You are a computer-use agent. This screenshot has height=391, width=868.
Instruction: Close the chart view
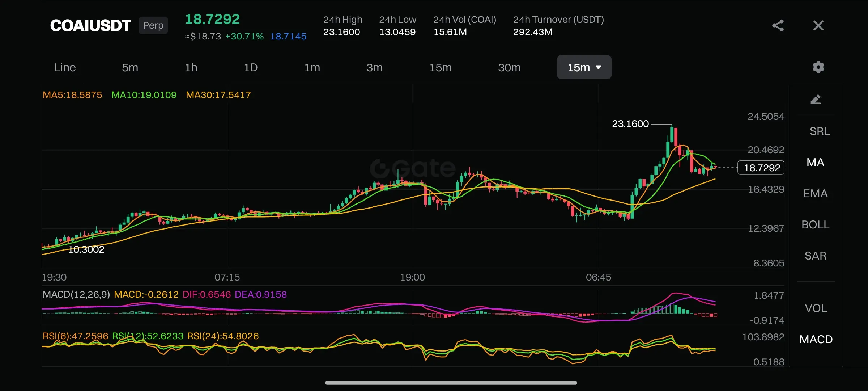(818, 25)
